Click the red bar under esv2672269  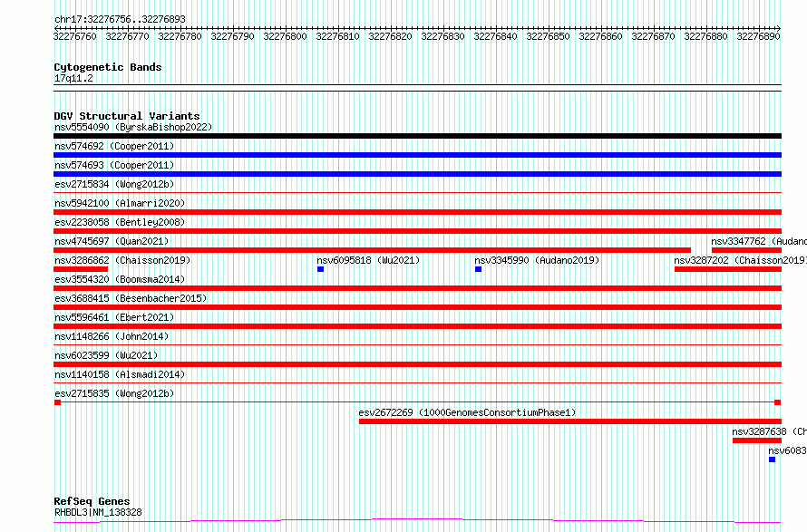(x=570, y=421)
